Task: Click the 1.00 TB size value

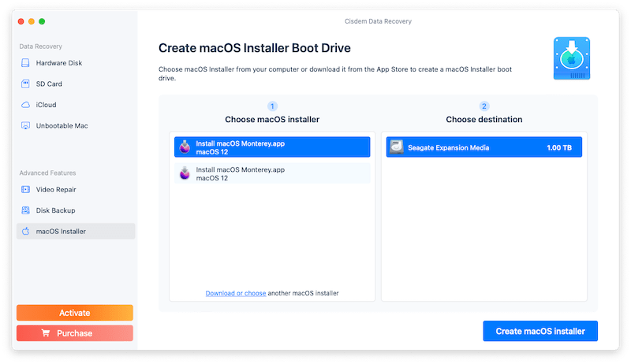Action: 559,147
